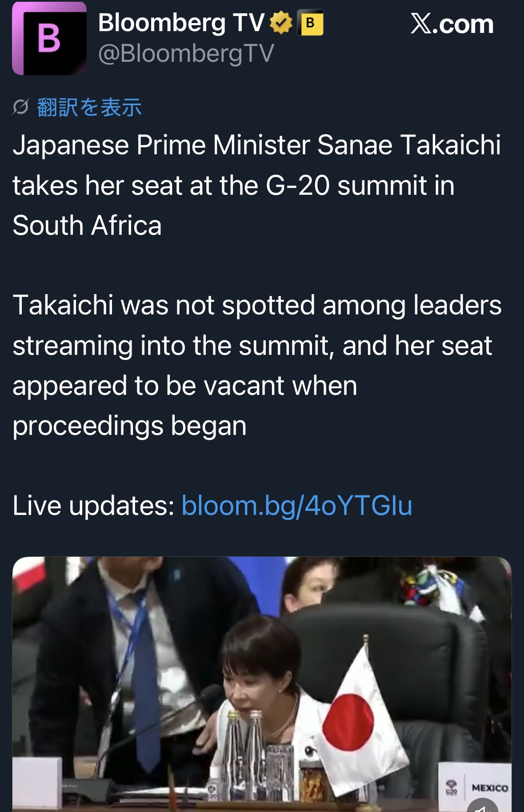Image resolution: width=524 pixels, height=812 pixels.
Task: Open the bloom.bg/4oYTGIu live updates link
Action: point(296,506)
